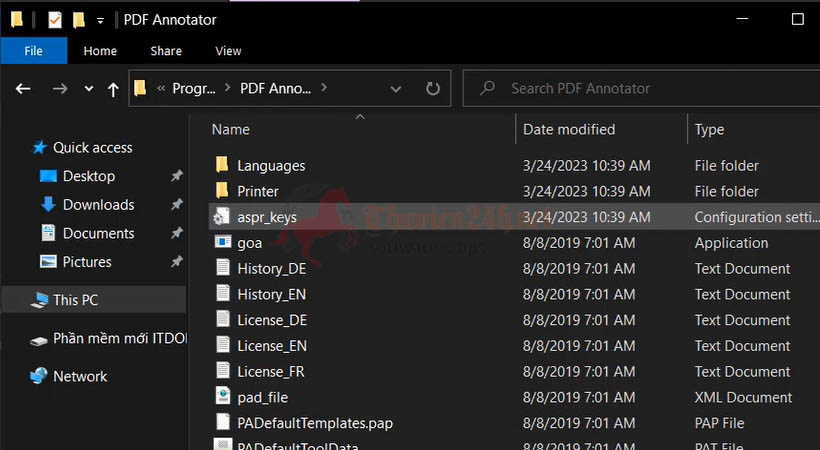
Task: Click the folder icon in title bar
Action: click(17, 19)
